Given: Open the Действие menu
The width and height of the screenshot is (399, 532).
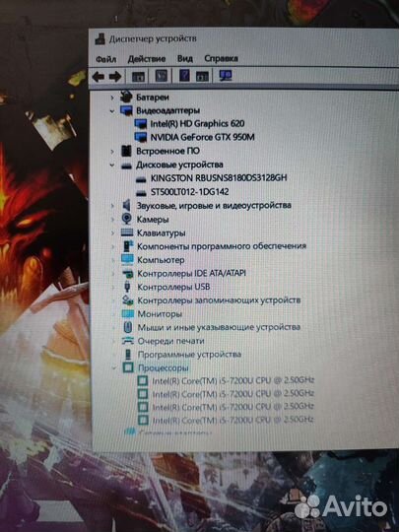Looking at the screenshot, I should (x=147, y=59).
